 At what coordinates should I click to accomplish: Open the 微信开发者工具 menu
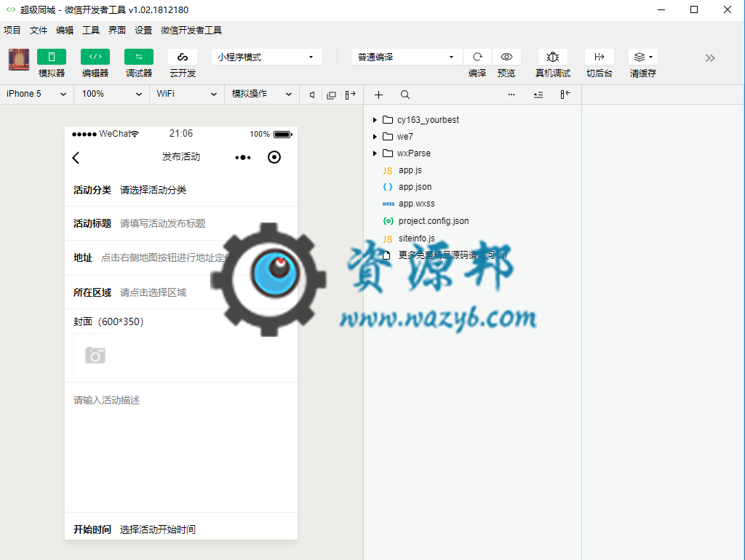pos(191,31)
